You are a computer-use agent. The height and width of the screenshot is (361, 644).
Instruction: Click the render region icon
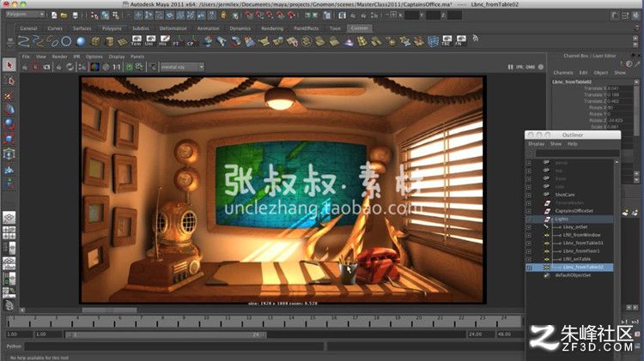36,67
